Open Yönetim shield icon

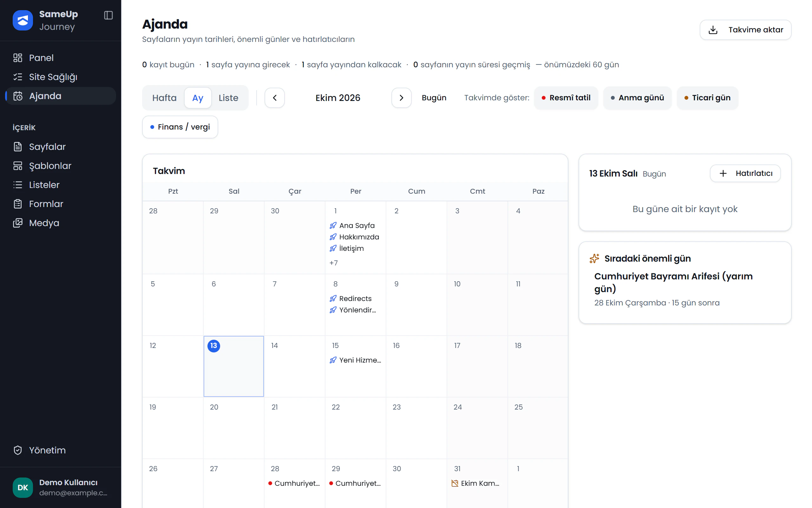pos(18,450)
